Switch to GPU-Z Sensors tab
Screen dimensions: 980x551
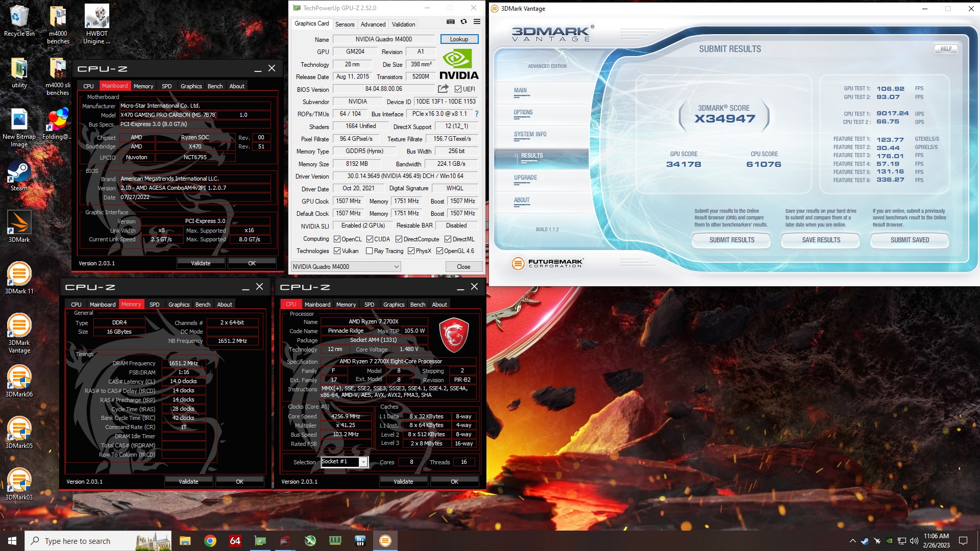click(345, 24)
